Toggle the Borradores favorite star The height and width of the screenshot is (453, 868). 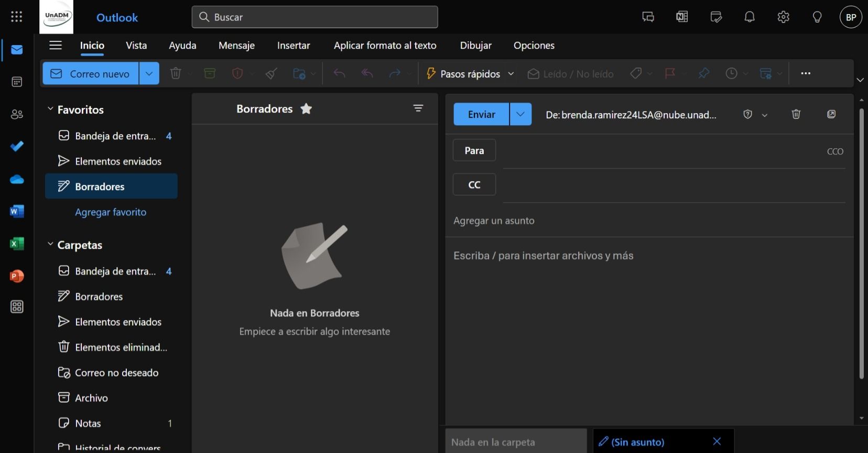pos(306,109)
